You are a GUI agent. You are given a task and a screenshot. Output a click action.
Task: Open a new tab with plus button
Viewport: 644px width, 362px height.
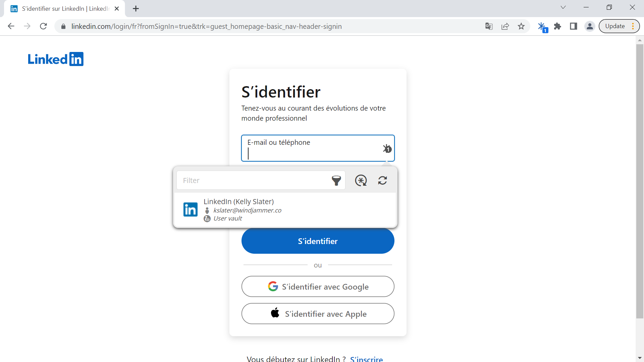click(136, 9)
